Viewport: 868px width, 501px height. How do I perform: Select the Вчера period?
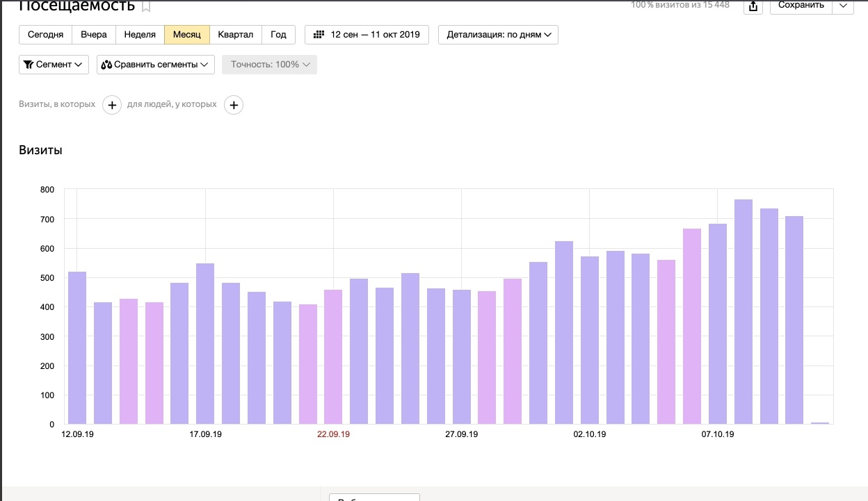point(94,35)
